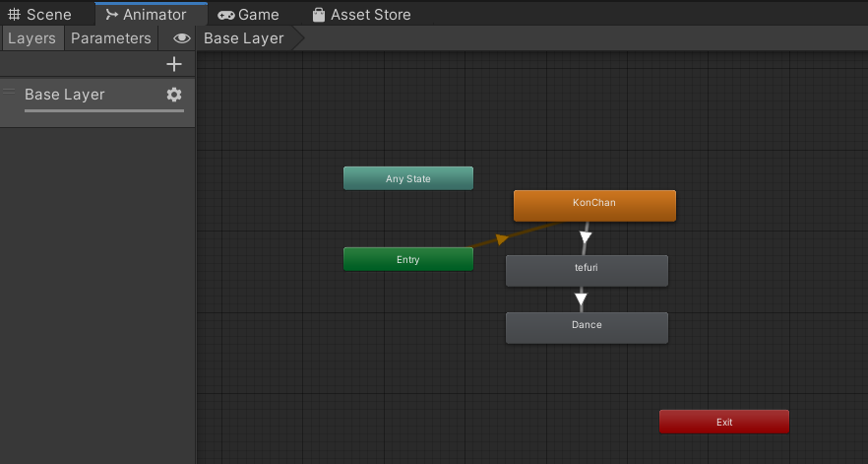The width and height of the screenshot is (868, 464).
Task: Open the Game tab
Action: tap(248, 15)
